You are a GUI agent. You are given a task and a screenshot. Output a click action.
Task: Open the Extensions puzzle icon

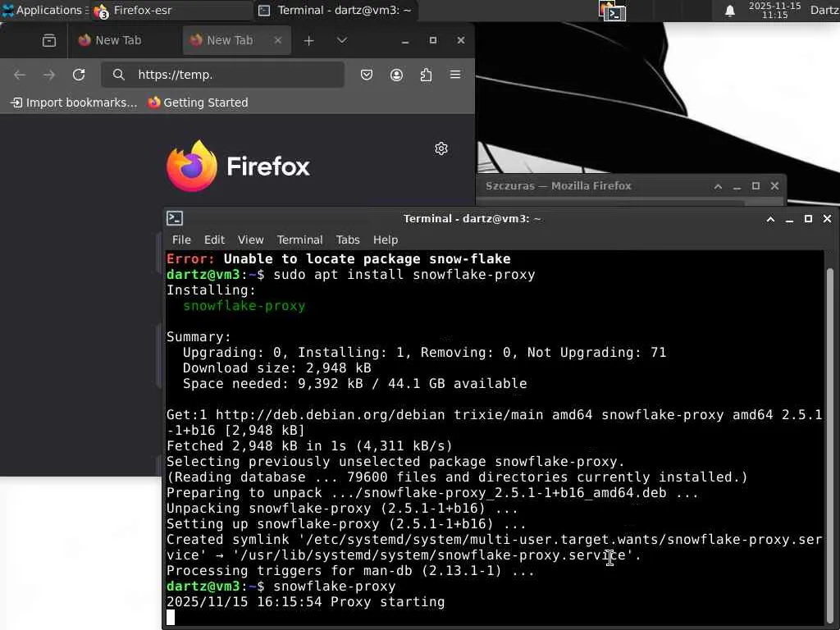[426, 75]
